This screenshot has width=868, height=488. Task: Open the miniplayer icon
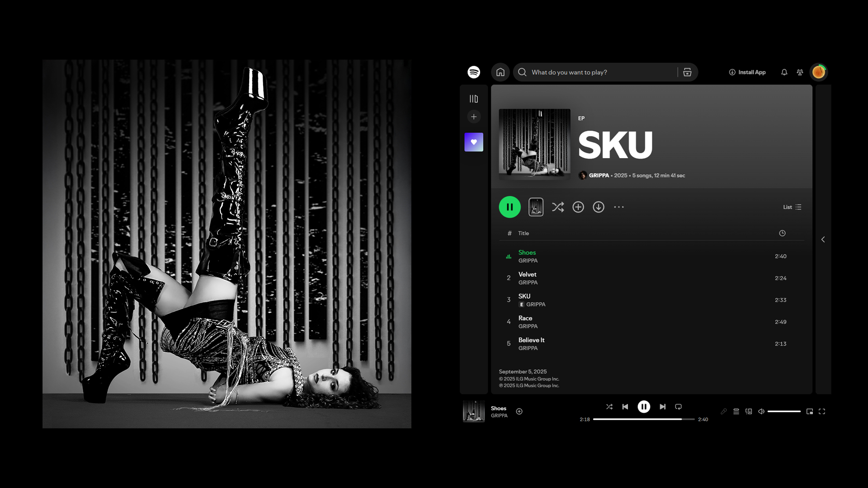[x=810, y=411]
